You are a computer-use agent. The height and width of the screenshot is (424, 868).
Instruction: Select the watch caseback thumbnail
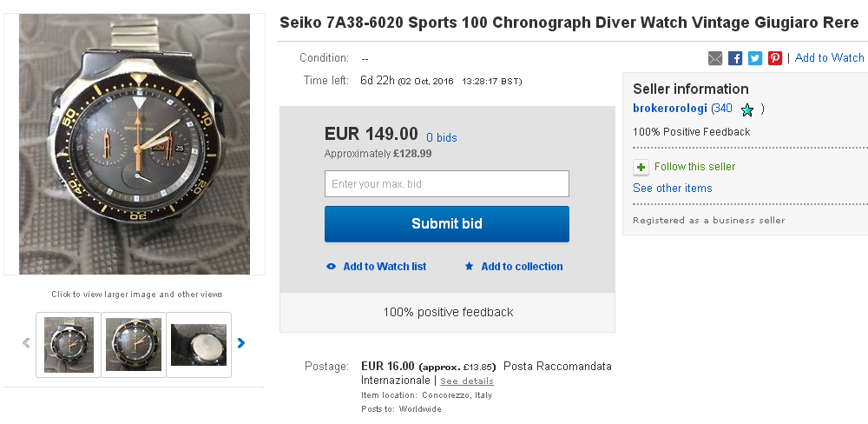(198, 345)
